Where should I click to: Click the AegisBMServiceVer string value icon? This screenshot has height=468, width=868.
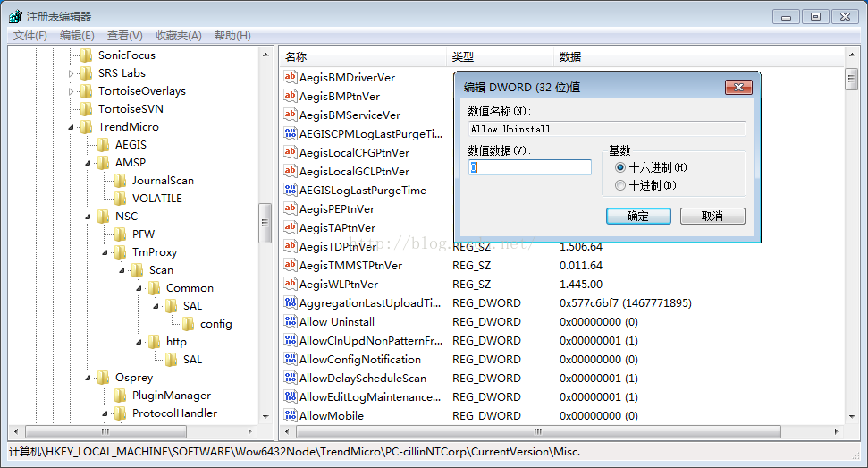290,115
